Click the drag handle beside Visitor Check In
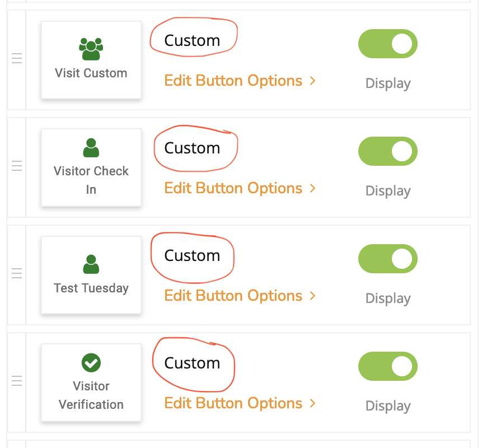The image size is (496, 448). 17,166
